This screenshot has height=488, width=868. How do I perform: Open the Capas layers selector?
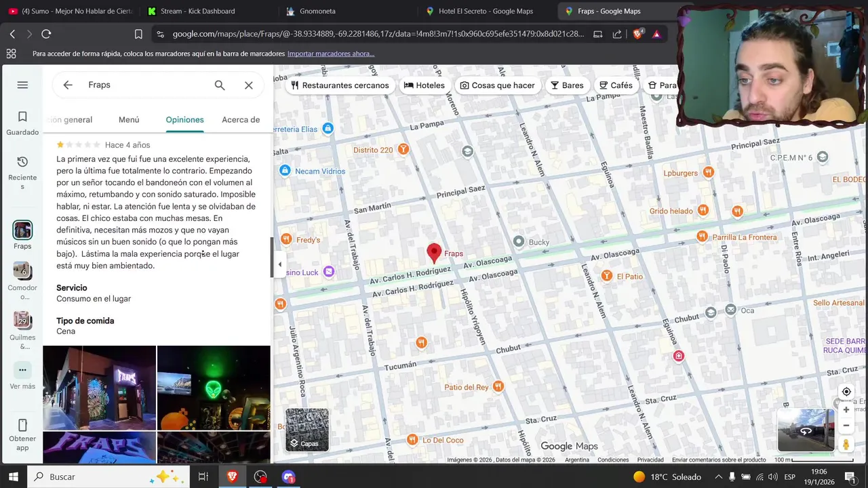click(x=307, y=430)
